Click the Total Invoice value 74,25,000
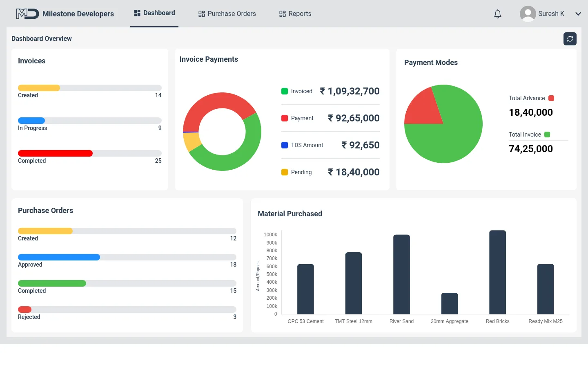 pyautogui.click(x=531, y=149)
